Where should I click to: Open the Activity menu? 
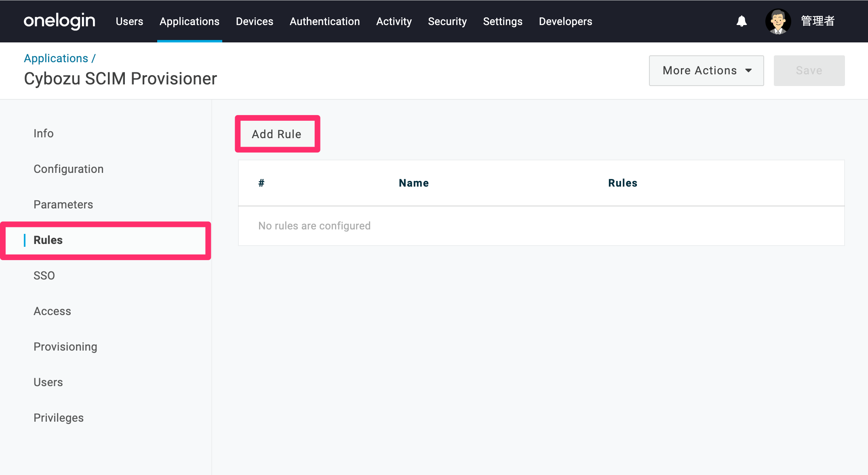[x=394, y=21]
